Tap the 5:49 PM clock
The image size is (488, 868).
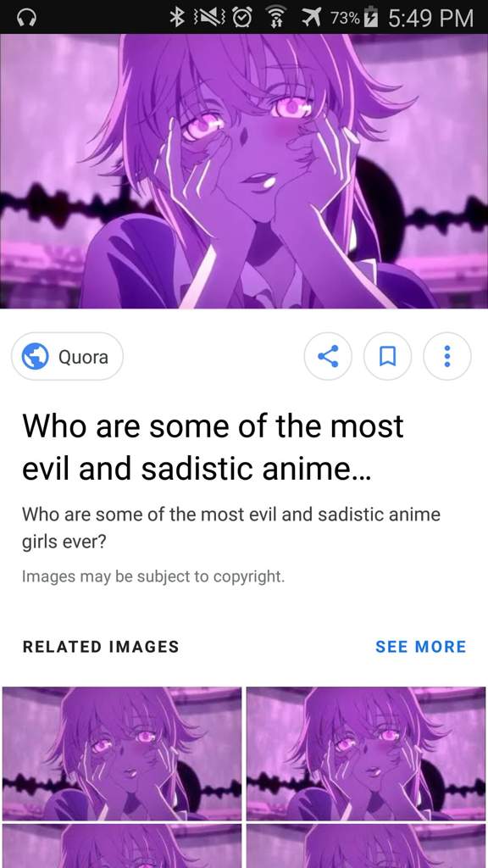pyautogui.click(x=430, y=19)
